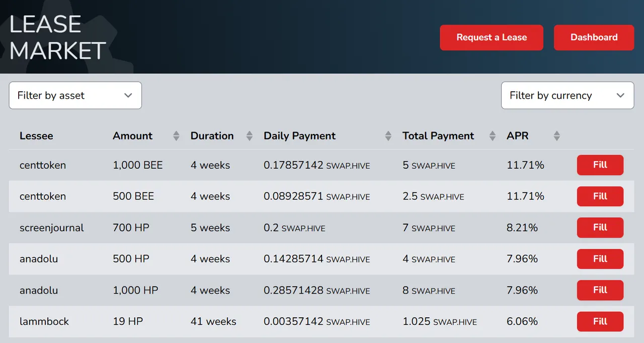Sort by APR sort arrows
This screenshot has height=343, width=644.
coord(556,136)
